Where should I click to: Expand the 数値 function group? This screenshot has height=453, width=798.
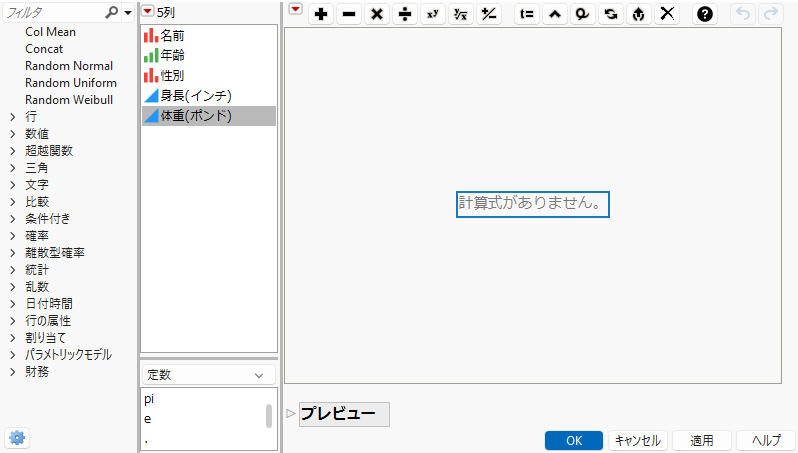13,134
